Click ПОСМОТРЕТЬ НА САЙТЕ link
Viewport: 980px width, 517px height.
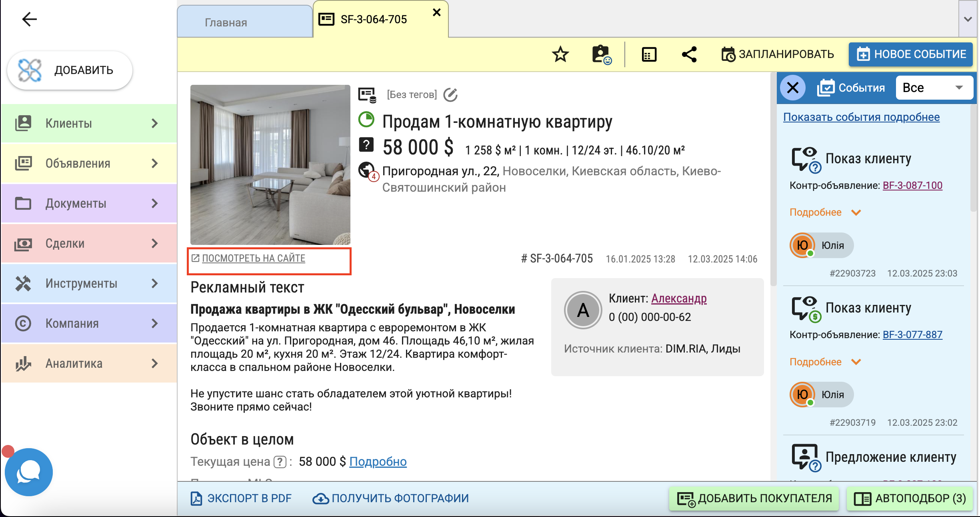point(253,258)
